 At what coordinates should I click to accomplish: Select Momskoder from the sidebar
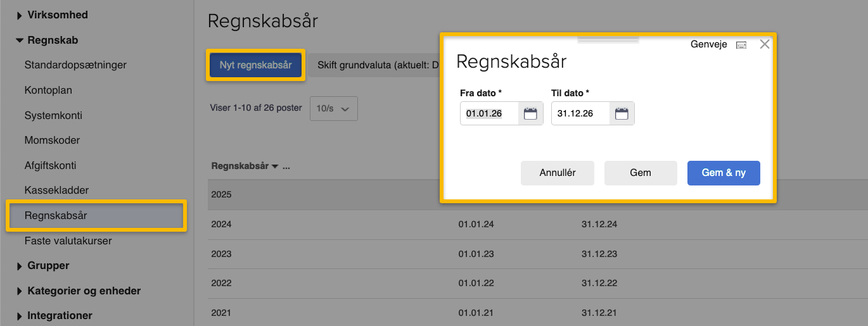point(52,141)
